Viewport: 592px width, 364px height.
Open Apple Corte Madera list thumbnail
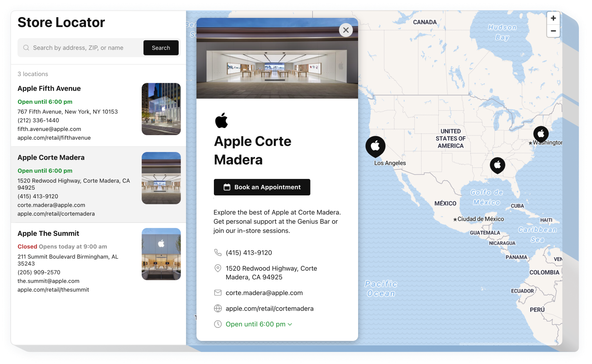coord(161,178)
